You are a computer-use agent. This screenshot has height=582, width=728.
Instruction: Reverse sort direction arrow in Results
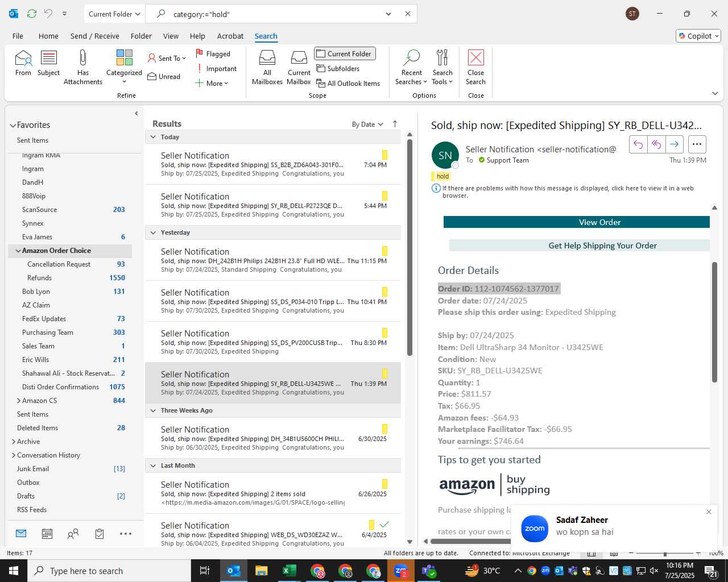tap(395, 124)
